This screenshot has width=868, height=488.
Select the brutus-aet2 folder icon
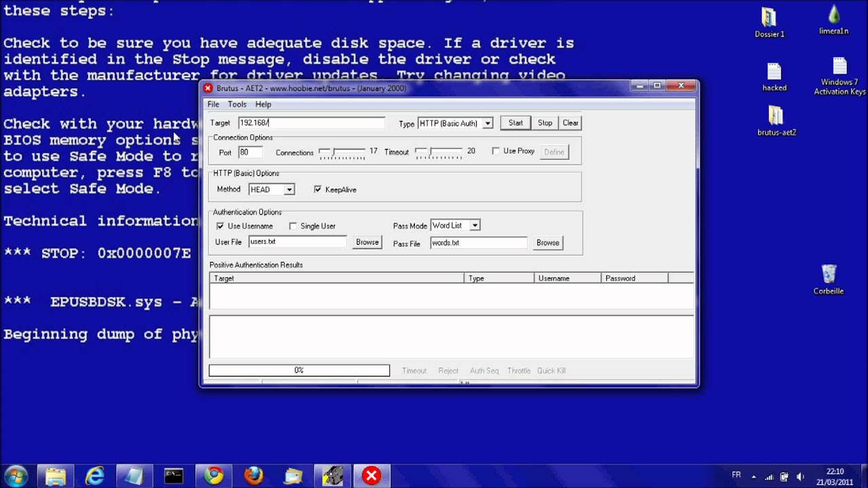[x=776, y=121]
